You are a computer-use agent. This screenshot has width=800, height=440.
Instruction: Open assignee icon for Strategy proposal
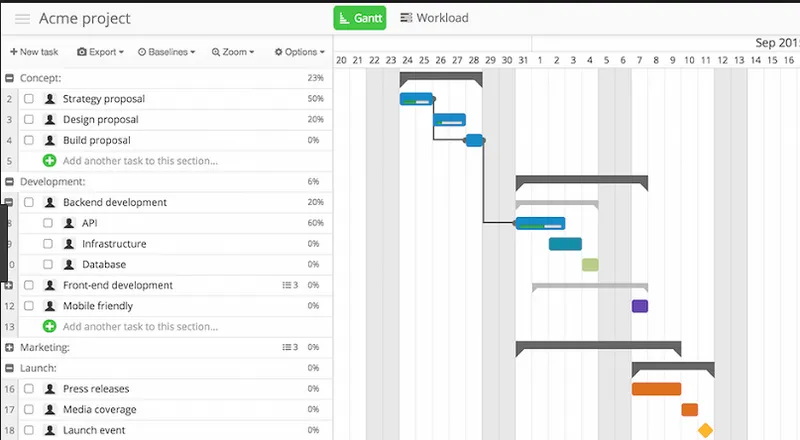click(49, 99)
